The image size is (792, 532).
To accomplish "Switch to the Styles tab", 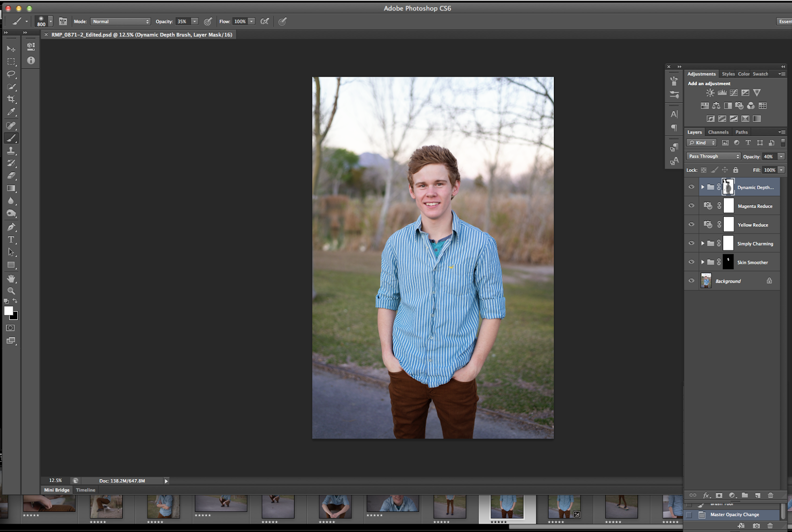I will click(728, 74).
